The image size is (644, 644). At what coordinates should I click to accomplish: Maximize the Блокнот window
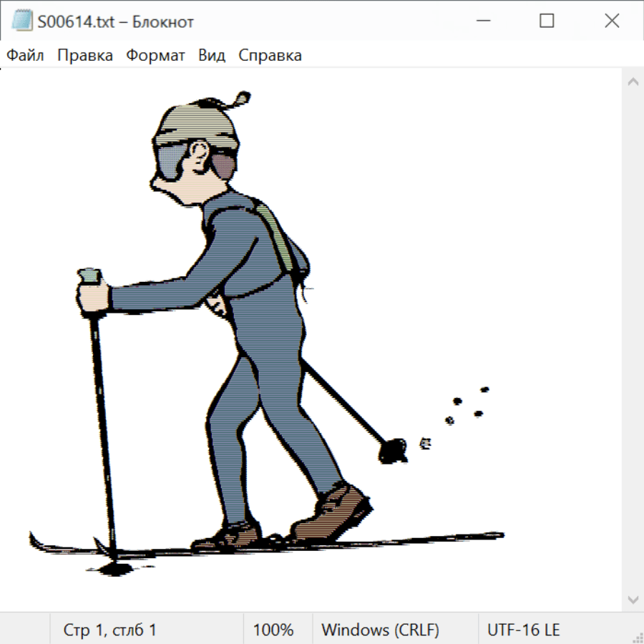click(547, 21)
